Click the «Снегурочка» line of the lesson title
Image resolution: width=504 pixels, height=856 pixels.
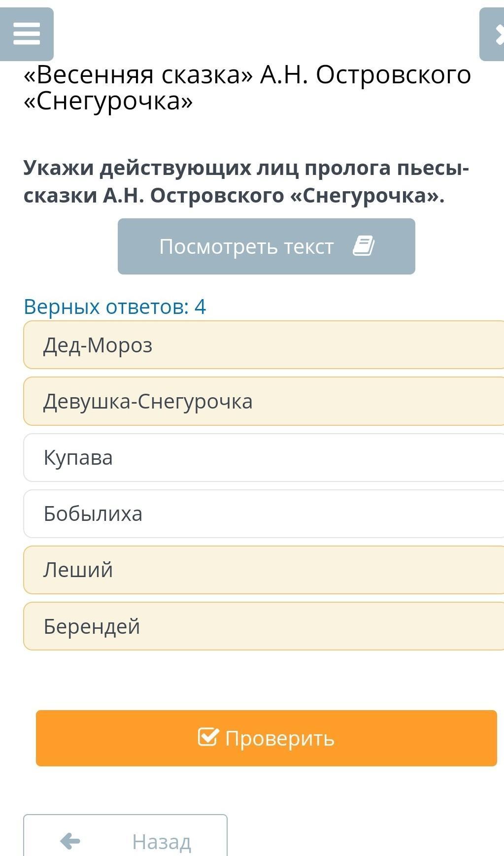tap(108, 101)
